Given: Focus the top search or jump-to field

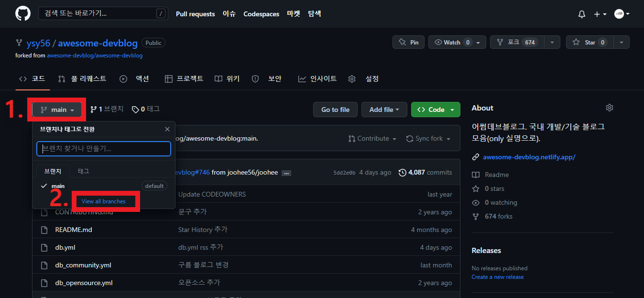Looking at the screenshot, I should [103, 13].
